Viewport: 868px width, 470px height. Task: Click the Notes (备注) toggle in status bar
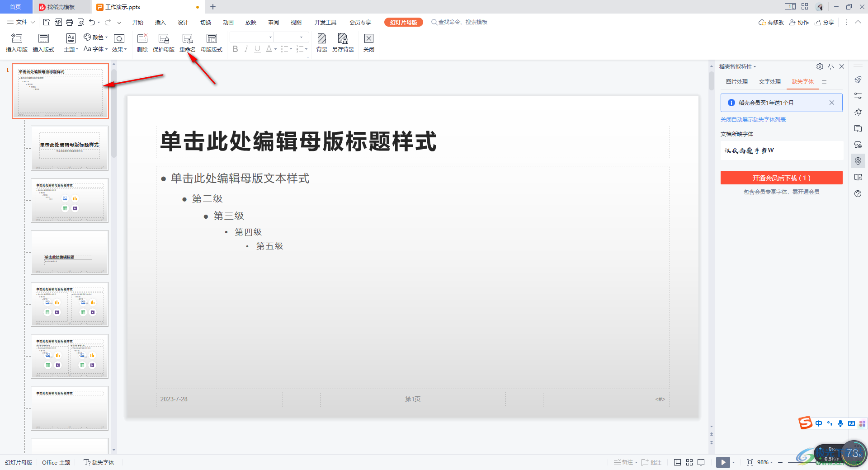pyautogui.click(x=626, y=462)
